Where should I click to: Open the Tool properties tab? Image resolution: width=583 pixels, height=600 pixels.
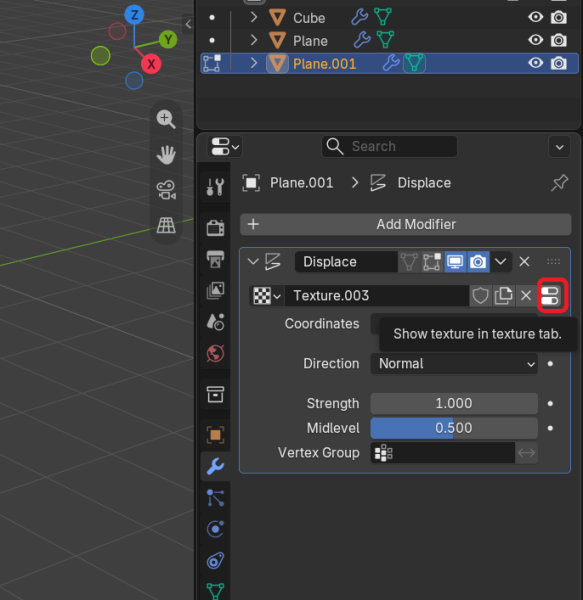(215, 187)
